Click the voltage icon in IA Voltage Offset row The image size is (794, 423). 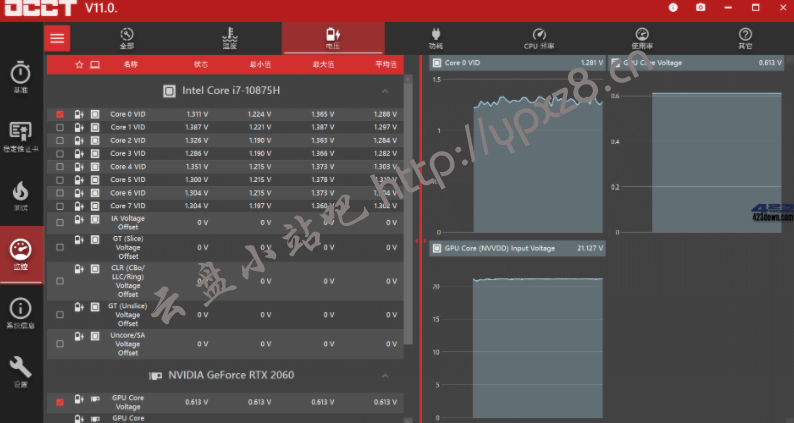coord(79,219)
